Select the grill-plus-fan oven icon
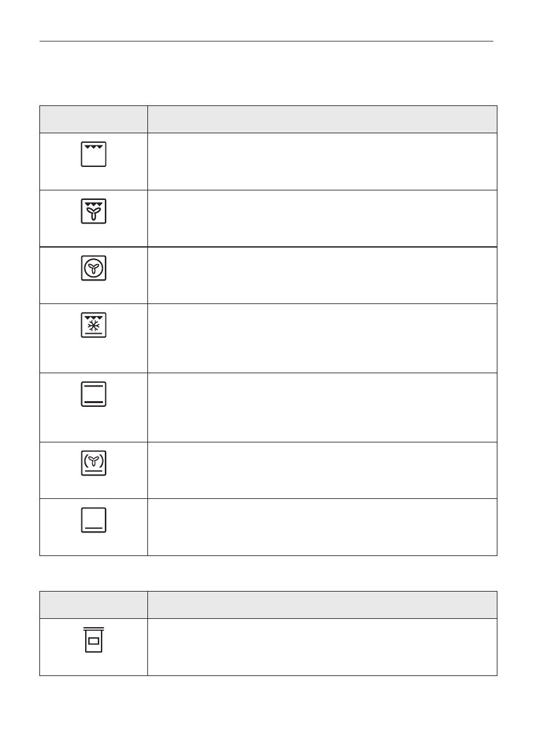533x756 pixels. tap(94, 211)
